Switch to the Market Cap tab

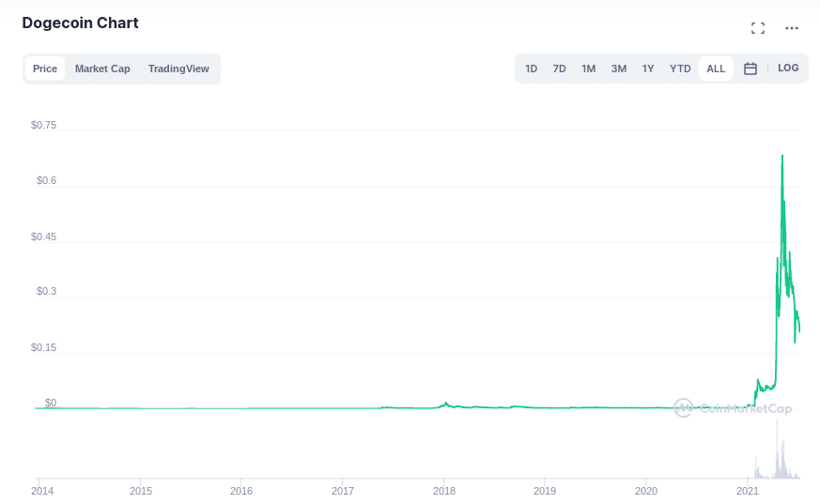102,69
